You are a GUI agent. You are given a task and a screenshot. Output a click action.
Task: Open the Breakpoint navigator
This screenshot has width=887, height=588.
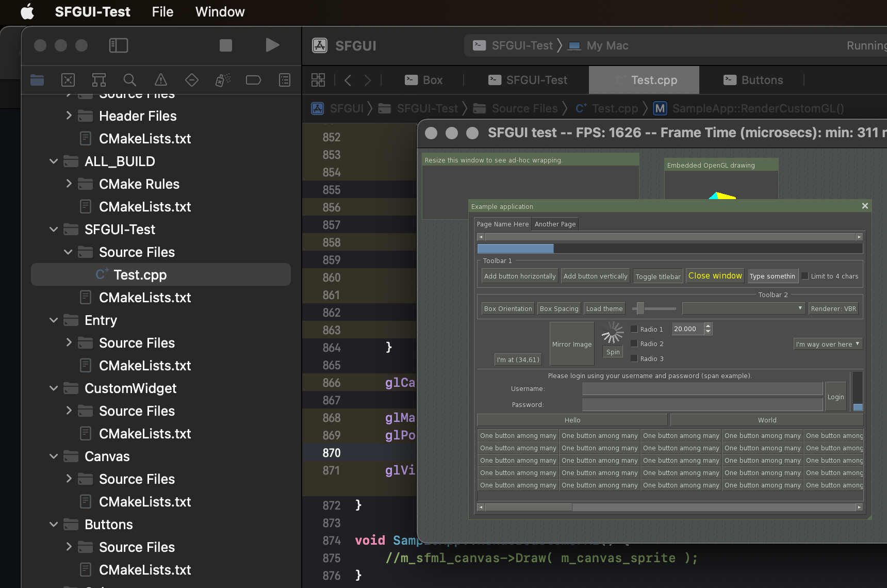pyautogui.click(x=253, y=80)
